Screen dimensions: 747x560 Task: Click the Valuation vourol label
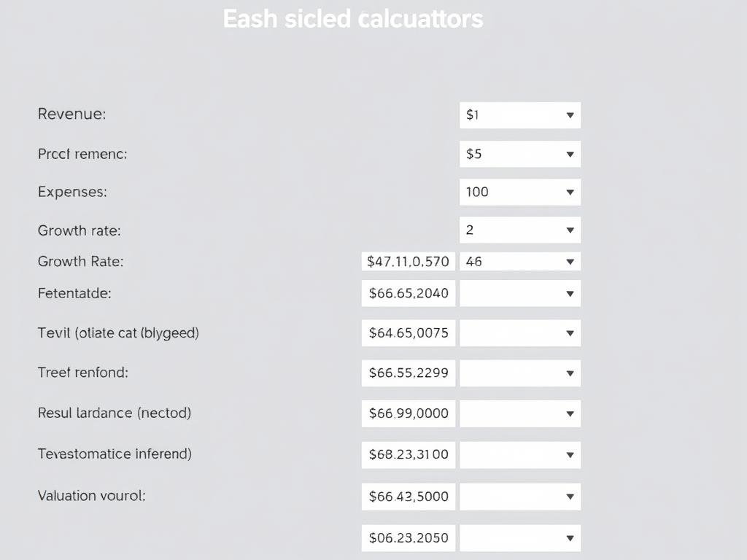(x=91, y=496)
